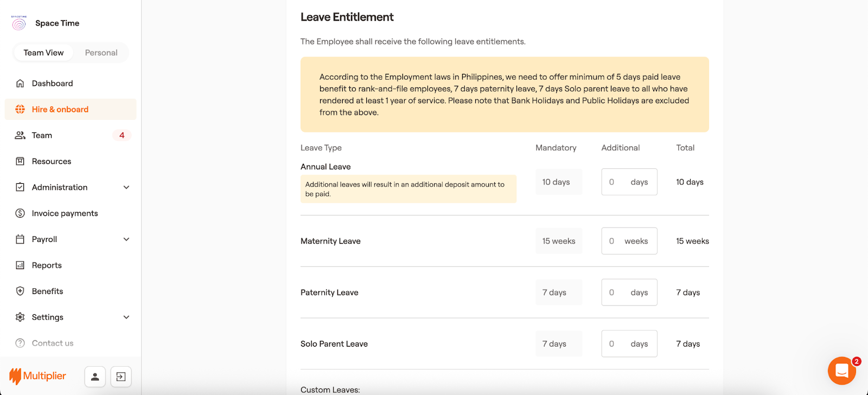Click the Invoice payments dollar icon
868x395 pixels.
(x=20, y=213)
